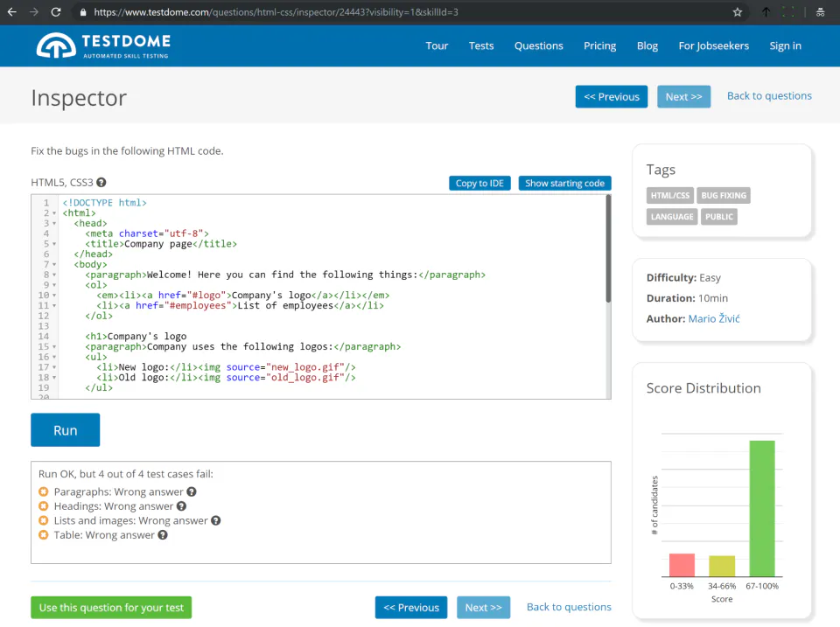The image size is (840, 627).
Task: Collapse the ol list fold arrow on line 9
Action: pos(54,285)
